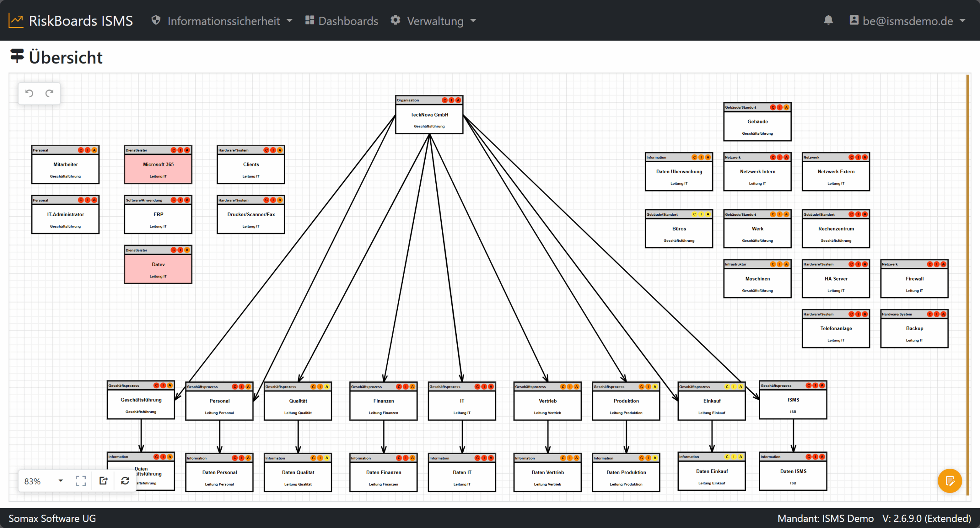Select the Daten Einkauf information node
The image size is (980, 528).
coord(712,471)
